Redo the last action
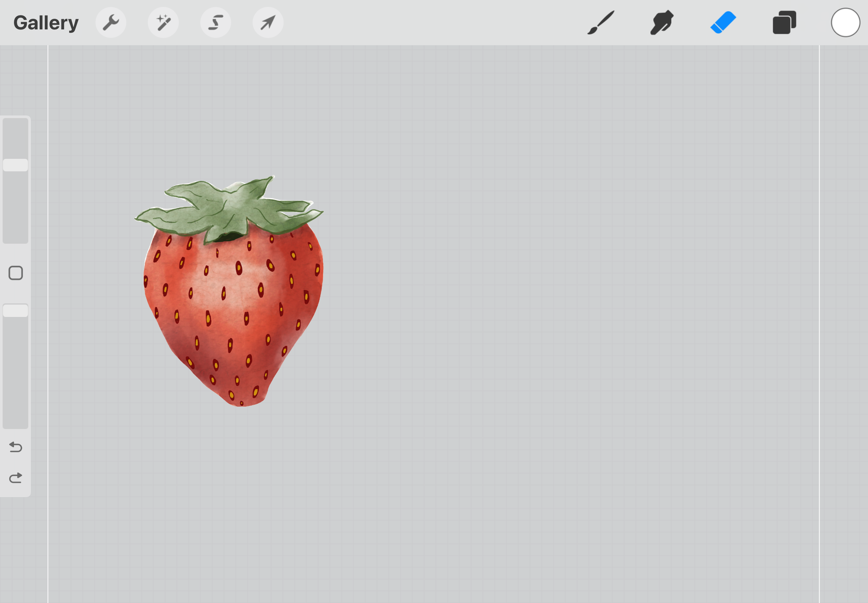This screenshot has height=603, width=868. (15, 478)
